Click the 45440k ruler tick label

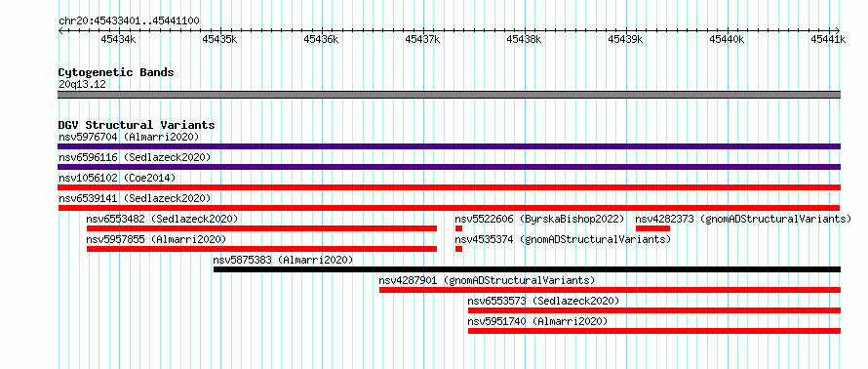coord(727,39)
